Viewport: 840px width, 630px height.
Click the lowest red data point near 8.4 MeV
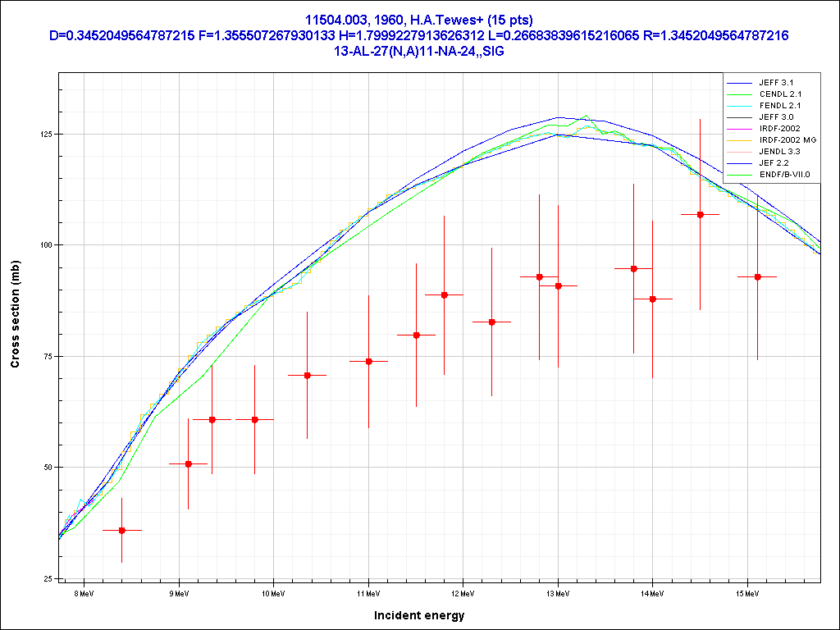(122, 531)
